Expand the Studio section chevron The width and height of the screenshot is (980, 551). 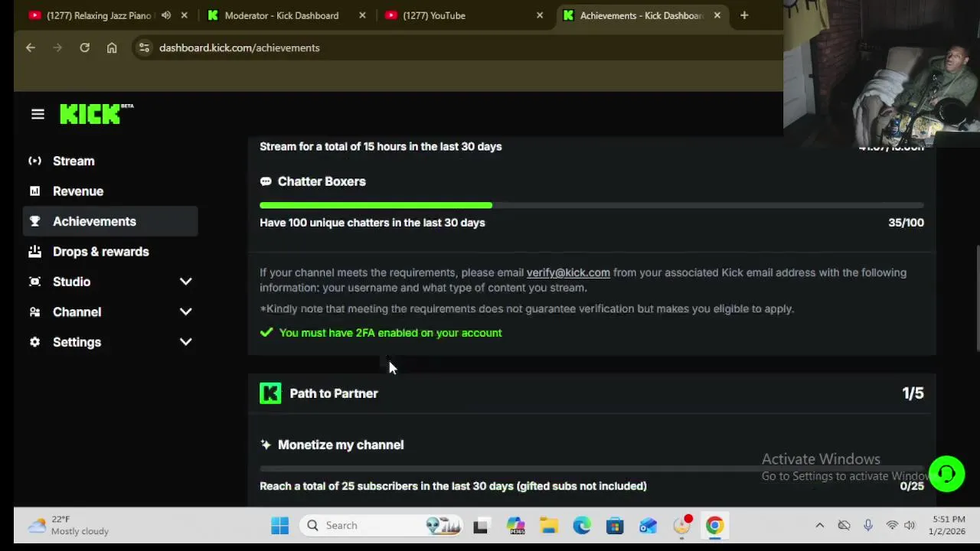[x=185, y=282]
